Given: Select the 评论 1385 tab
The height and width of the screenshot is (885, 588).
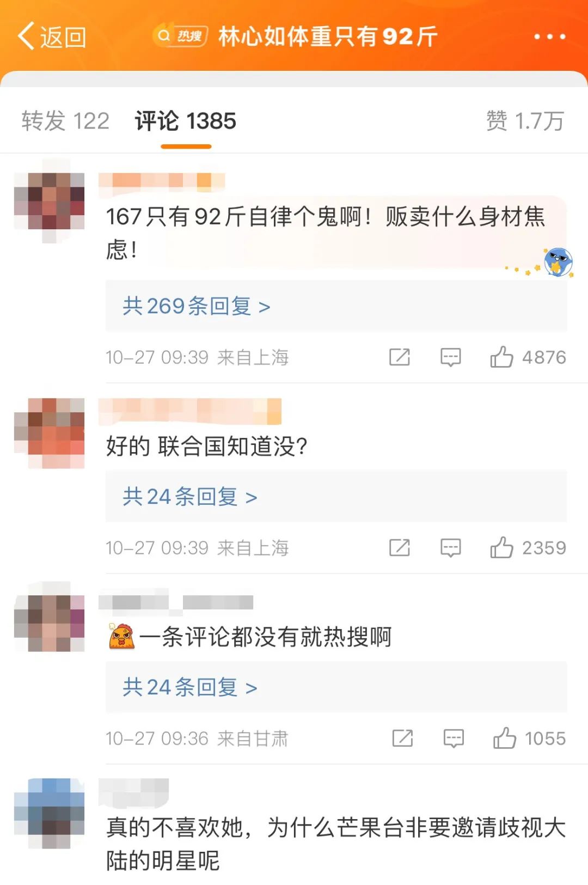Looking at the screenshot, I should coord(186,121).
